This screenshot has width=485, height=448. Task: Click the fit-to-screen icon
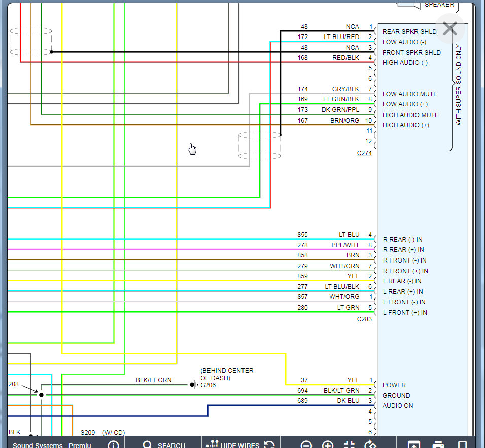[350, 444]
